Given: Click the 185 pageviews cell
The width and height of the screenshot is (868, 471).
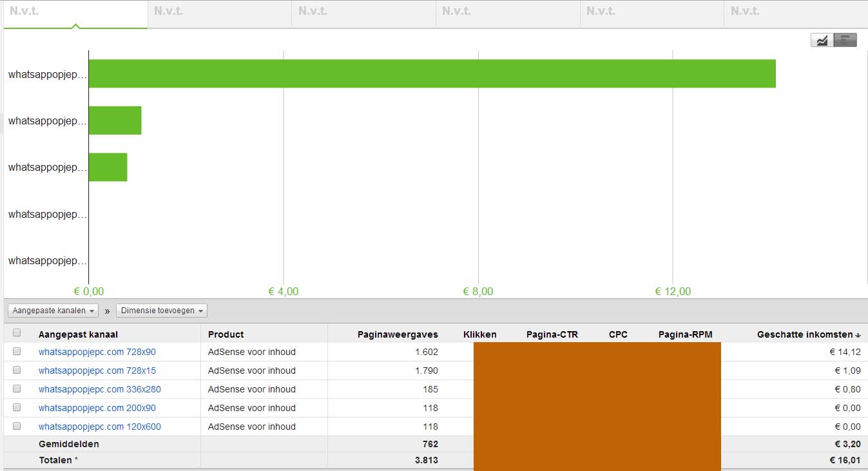Looking at the screenshot, I should pyautogui.click(x=430, y=389).
